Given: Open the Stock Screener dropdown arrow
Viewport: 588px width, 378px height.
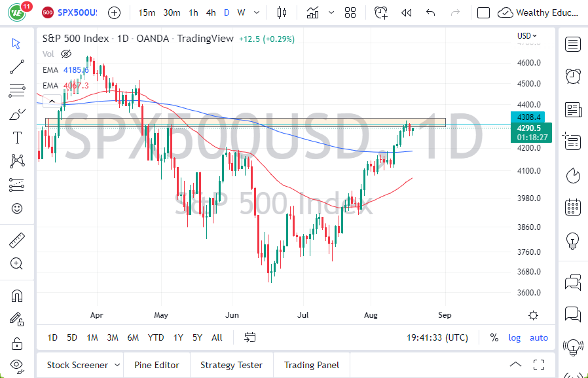Looking at the screenshot, I should point(117,365).
